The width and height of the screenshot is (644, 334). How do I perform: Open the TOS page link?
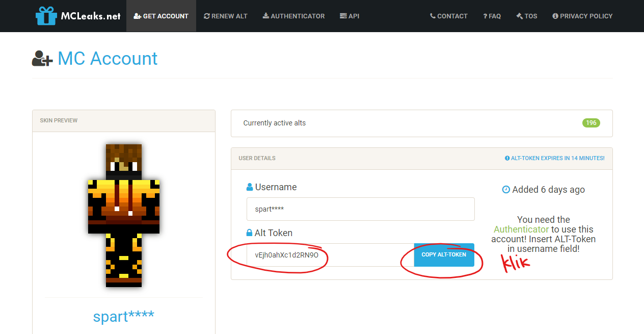pos(527,16)
